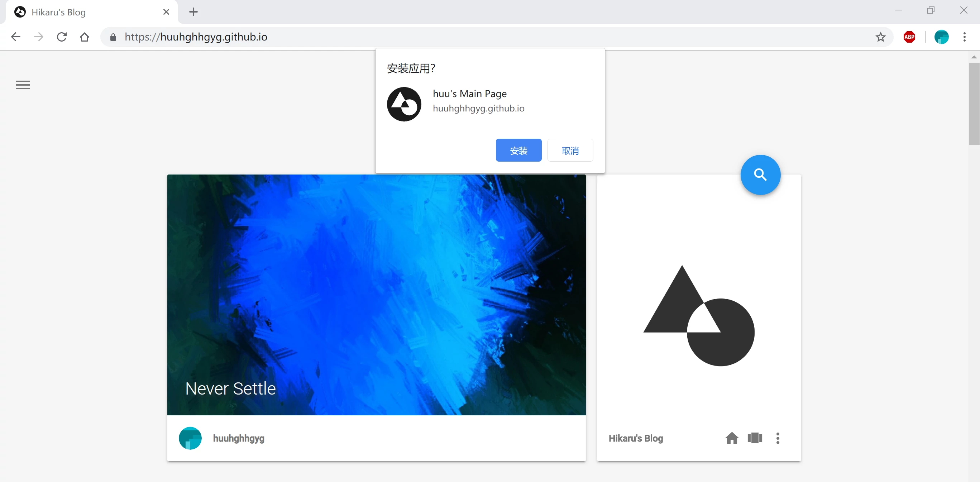
Task: Restore down the Chrome window
Action: coord(931,10)
